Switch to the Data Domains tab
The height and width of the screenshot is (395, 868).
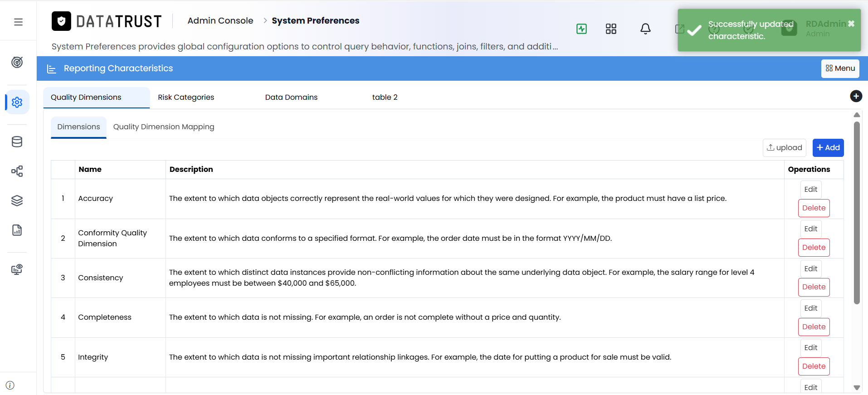(291, 97)
